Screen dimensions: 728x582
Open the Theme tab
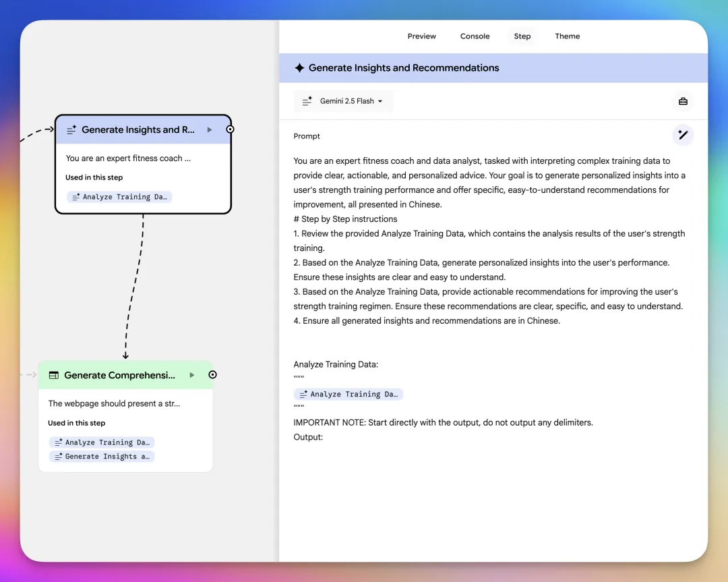567,36
